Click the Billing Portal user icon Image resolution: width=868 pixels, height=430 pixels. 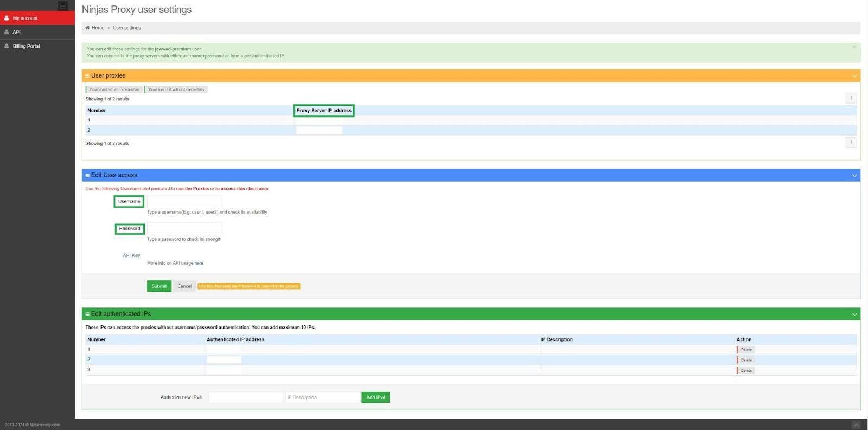[x=7, y=46]
